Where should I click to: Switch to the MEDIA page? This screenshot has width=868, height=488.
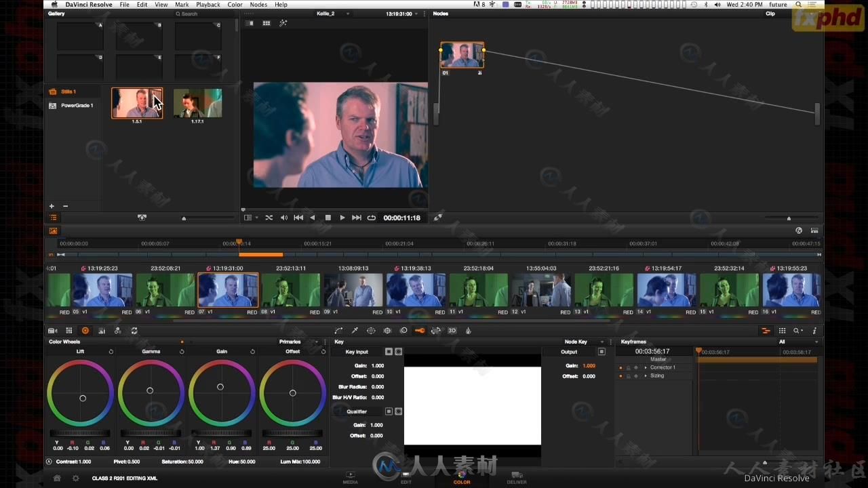click(x=350, y=478)
